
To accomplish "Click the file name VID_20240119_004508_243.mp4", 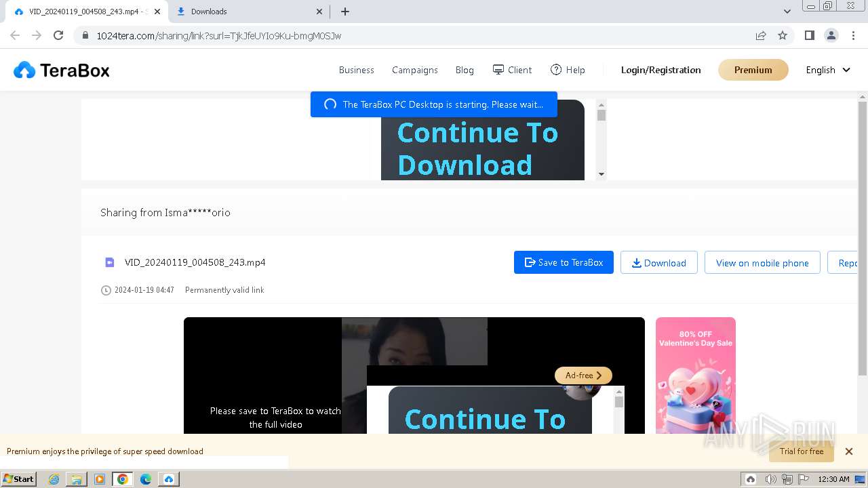I will pos(195,262).
